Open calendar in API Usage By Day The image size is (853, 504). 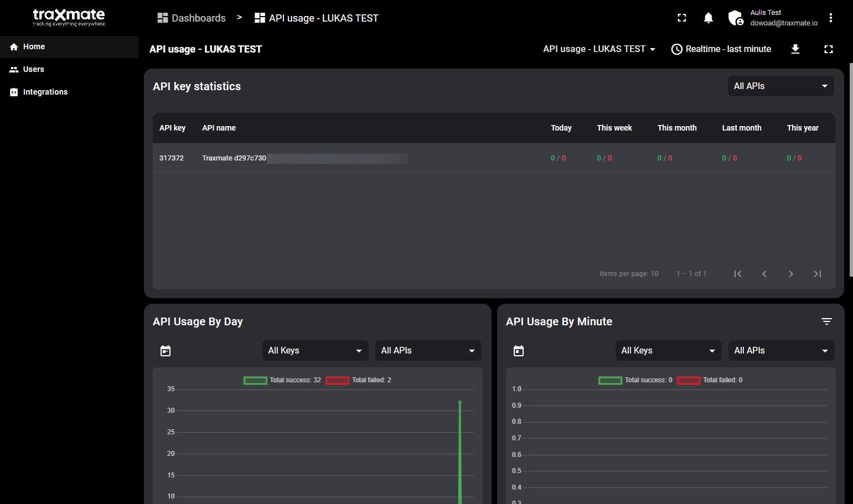coord(166,351)
